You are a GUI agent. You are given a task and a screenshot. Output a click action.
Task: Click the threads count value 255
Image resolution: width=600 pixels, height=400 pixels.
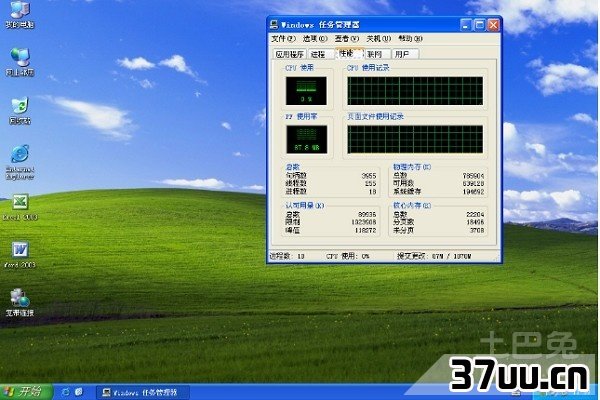370,184
